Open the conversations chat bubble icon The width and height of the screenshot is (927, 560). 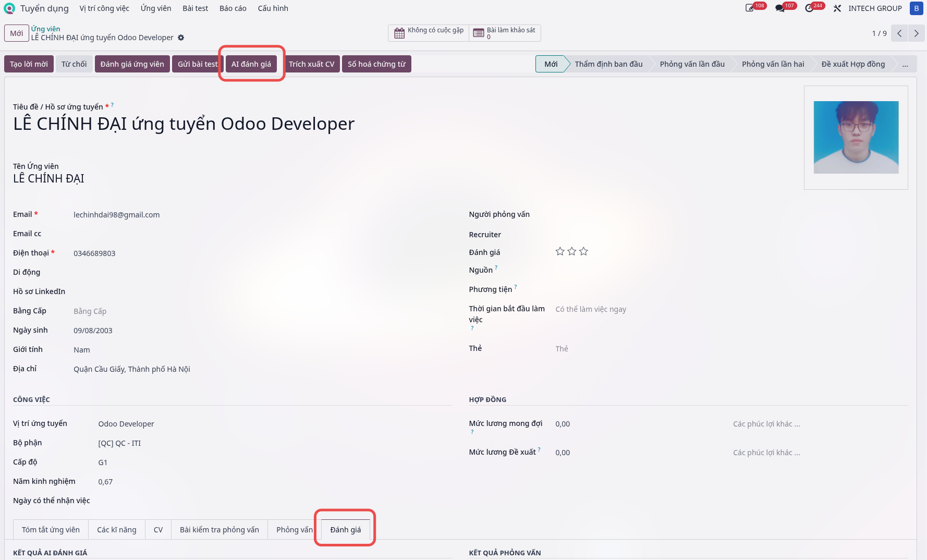pyautogui.click(x=780, y=8)
